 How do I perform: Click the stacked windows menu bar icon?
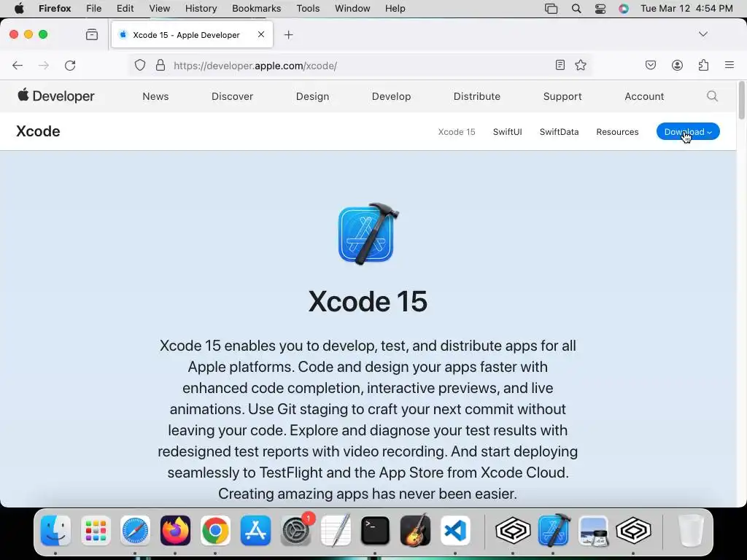point(551,9)
